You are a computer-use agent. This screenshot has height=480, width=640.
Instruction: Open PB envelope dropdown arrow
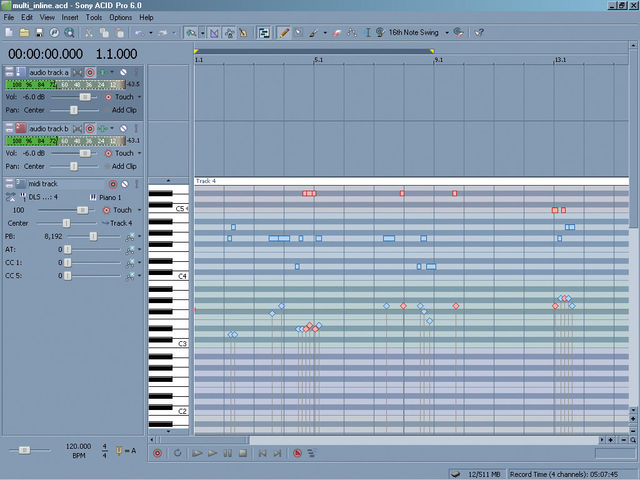coord(139,236)
